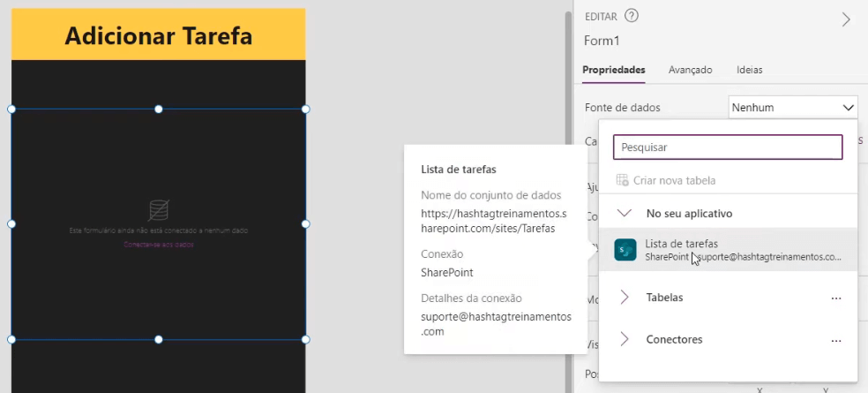Image resolution: width=868 pixels, height=393 pixels.
Task: Select the Lista de tarefas data source
Action: coord(728,249)
